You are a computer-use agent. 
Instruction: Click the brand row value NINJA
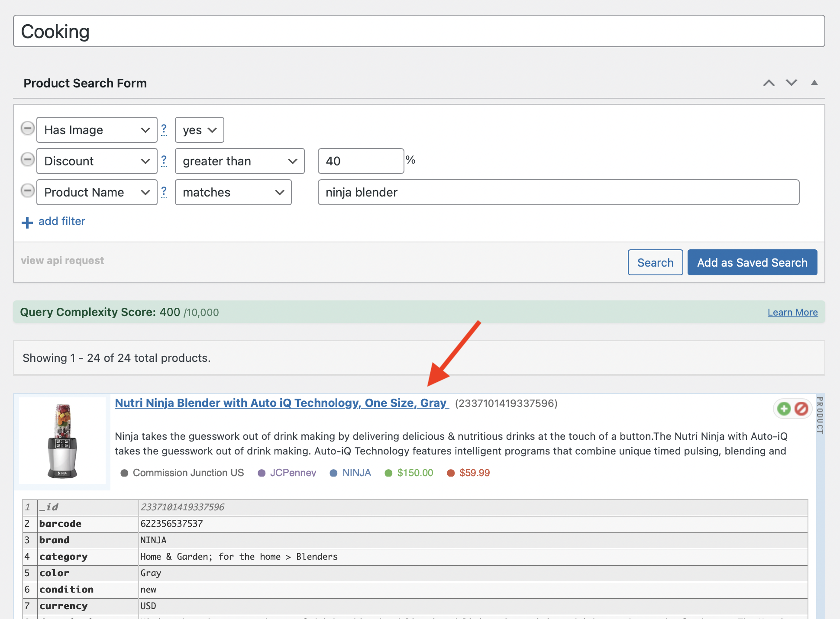[x=153, y=540]
